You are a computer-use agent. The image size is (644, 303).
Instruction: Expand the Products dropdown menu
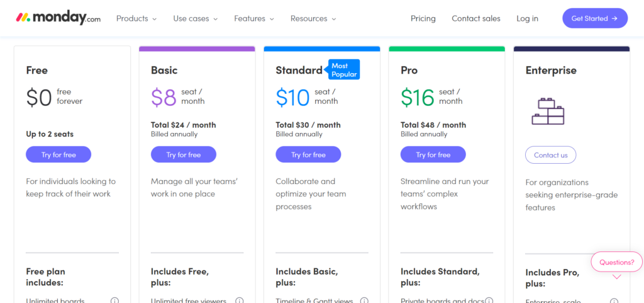(x=136, y=18)
